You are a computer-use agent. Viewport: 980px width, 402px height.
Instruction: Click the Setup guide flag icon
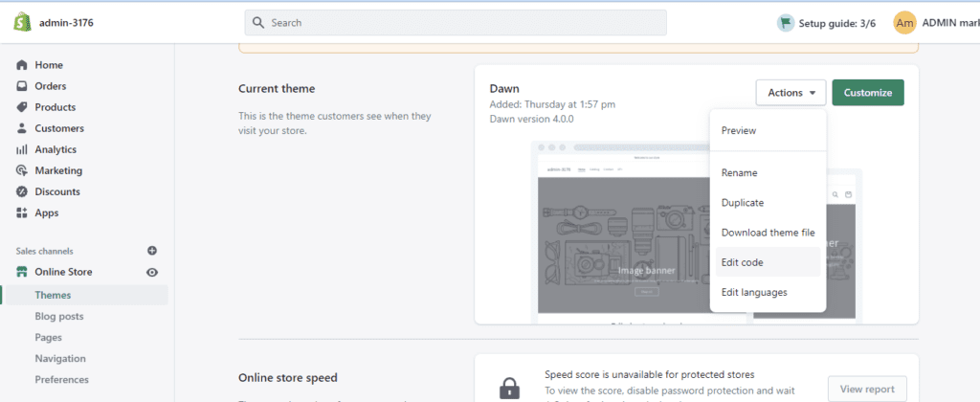tap(785, 23)
